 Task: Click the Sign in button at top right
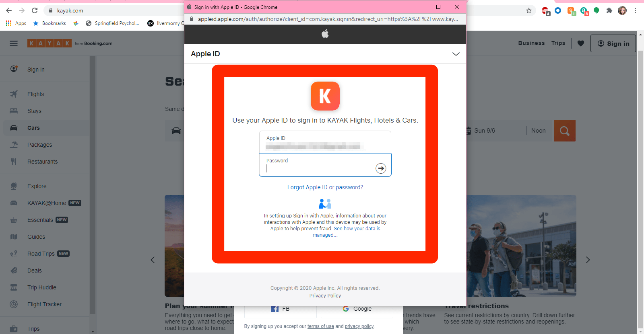point(613,43)
